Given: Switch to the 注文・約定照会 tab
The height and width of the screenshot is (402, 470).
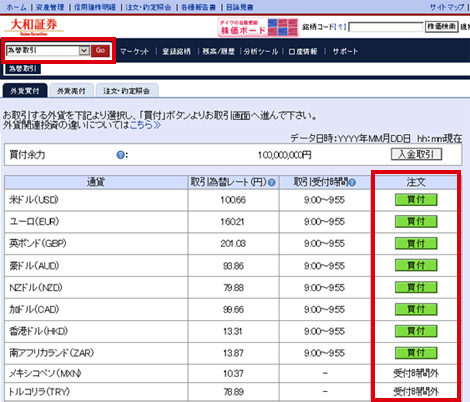Looking at the screenshot, I should click(x=127, y=91).
